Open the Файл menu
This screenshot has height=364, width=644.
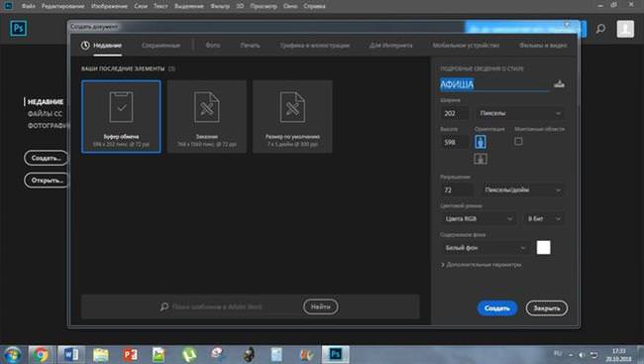coord(28,6)
